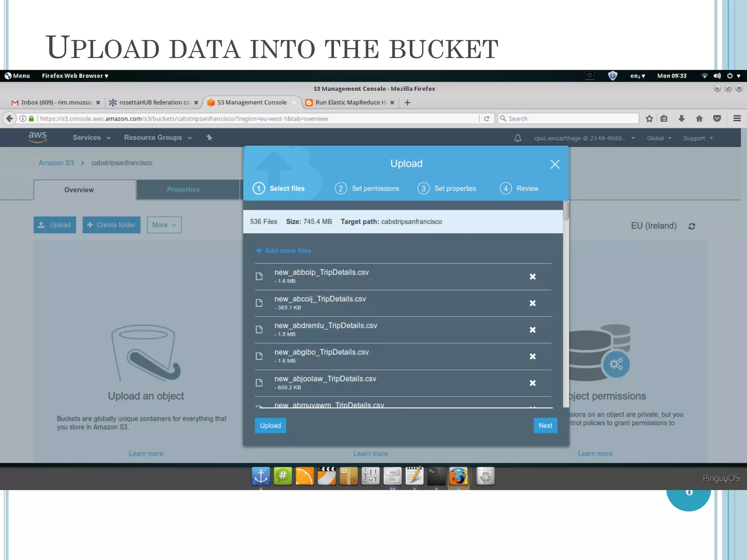Screen dimensions: 747x560
Task: Switch to the Run Elastic MapReduce tab
Action: 350,103
